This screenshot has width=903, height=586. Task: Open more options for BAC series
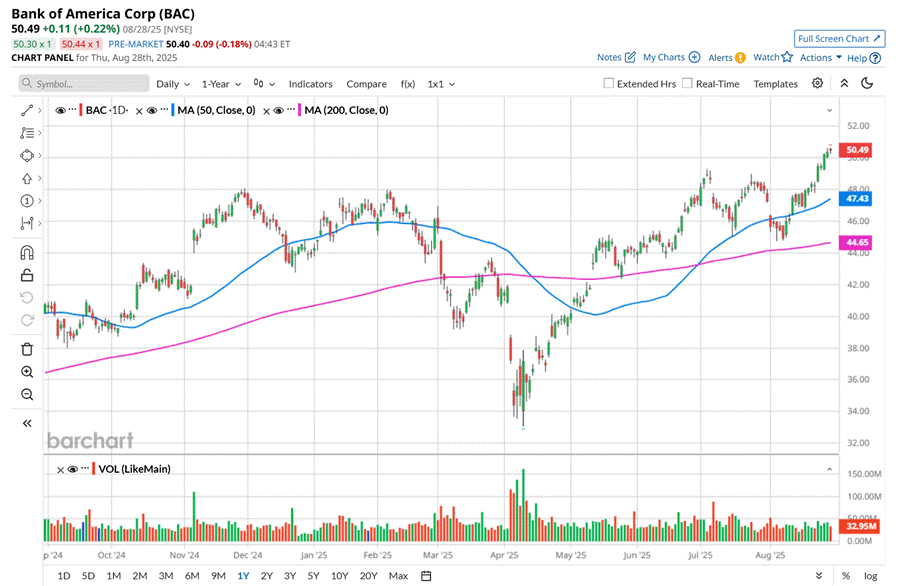click(x=73, y=109)
